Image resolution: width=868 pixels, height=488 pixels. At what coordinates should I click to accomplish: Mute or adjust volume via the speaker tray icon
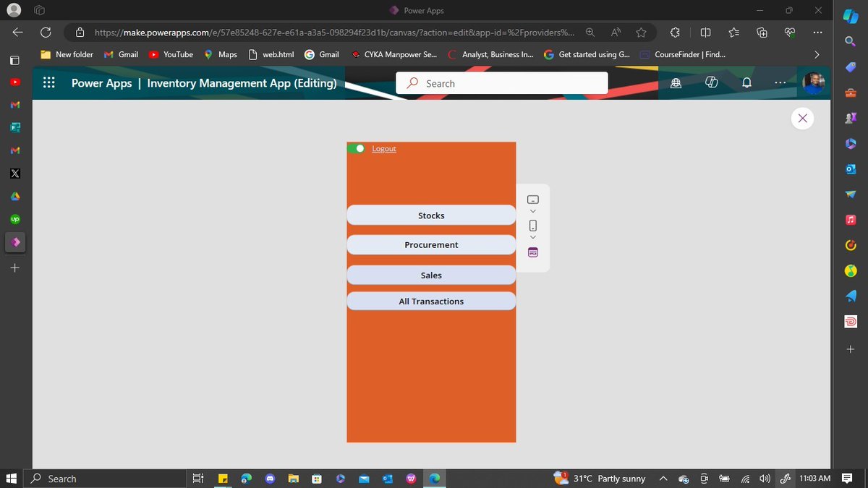coord(765,478)
